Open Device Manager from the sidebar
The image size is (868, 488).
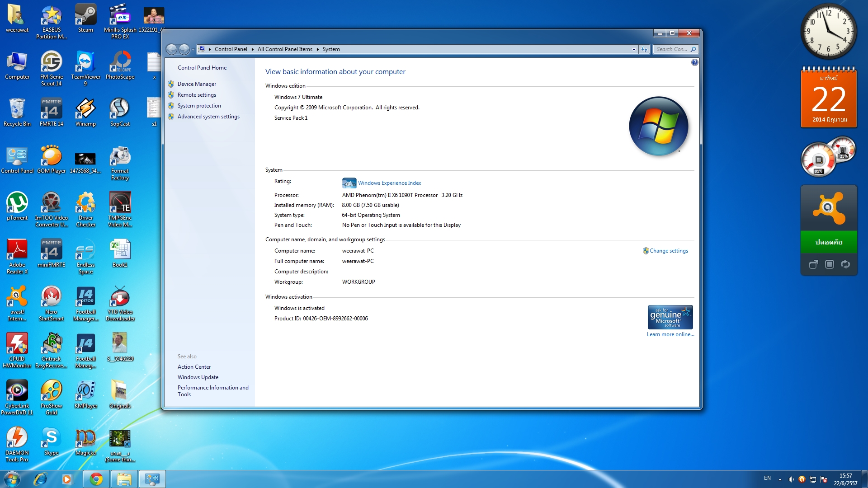coord(197,84)
